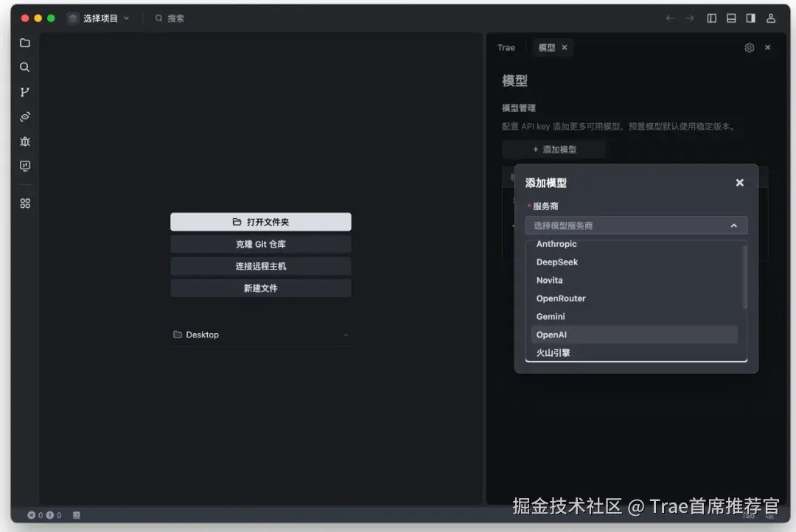Open the search sidebar icon

coord(24,67)
